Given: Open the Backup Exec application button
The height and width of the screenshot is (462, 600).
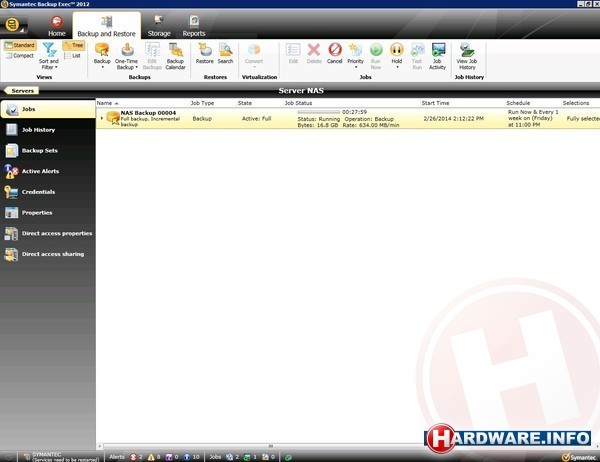Looking at the screenshot, I should (13, 25).
